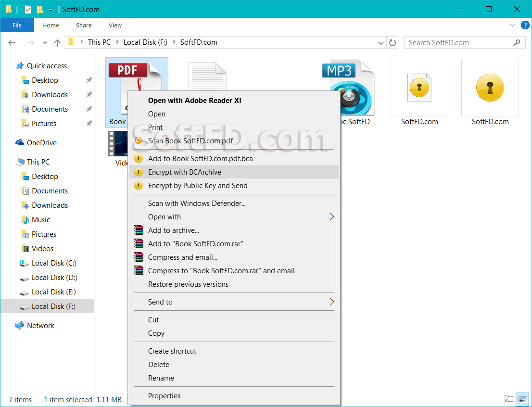This screenshot has height=407, width=532.
Task: Expand the ribbon chevron
Action: [x=513, y=25]
